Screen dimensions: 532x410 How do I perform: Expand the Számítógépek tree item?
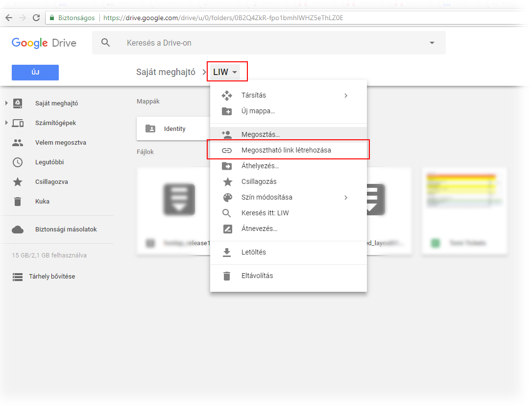coord(6,123)
